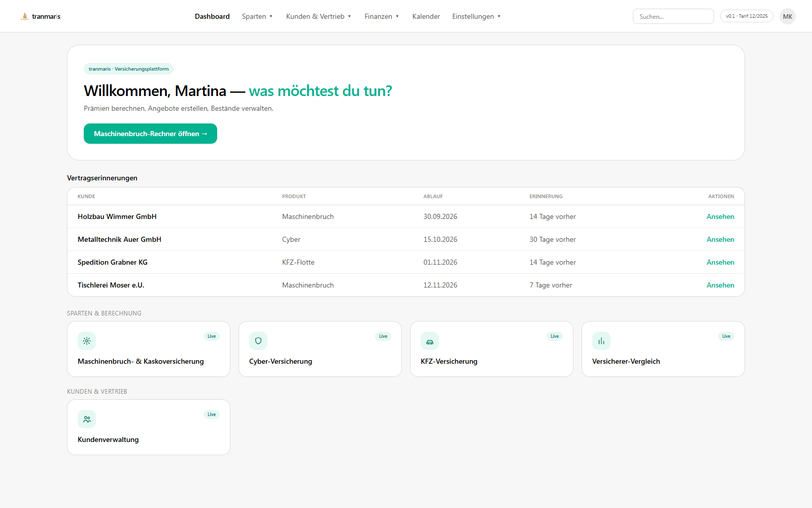Click Ansehen for Holzbau Wimmer GmbH

pos(720,216)
